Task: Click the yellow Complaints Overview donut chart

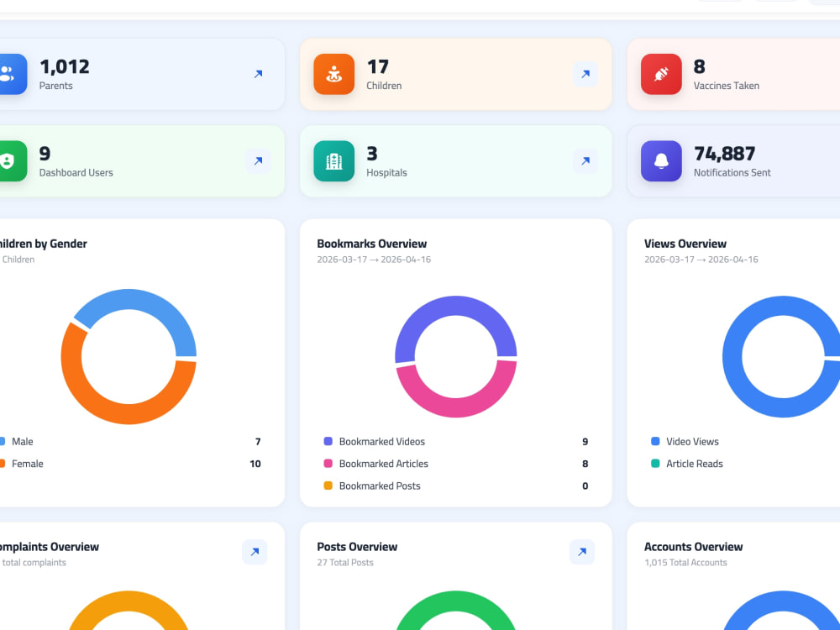Action: click(129, 602)
